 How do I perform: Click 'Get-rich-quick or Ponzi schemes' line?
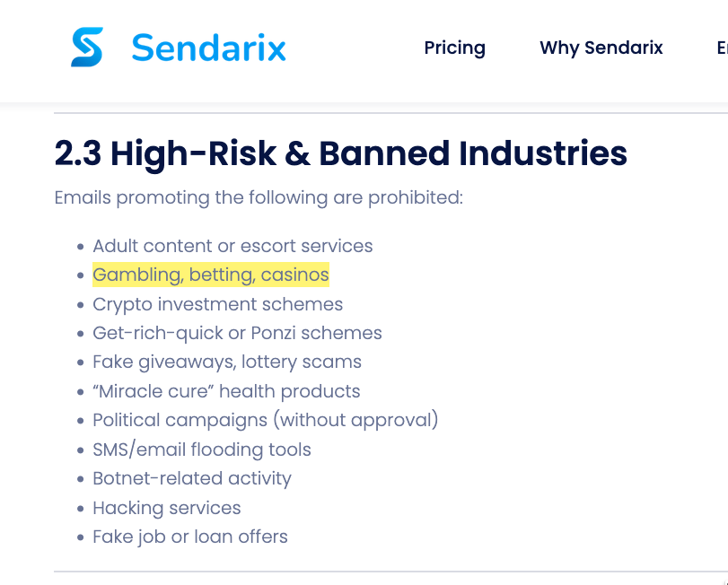237,333
